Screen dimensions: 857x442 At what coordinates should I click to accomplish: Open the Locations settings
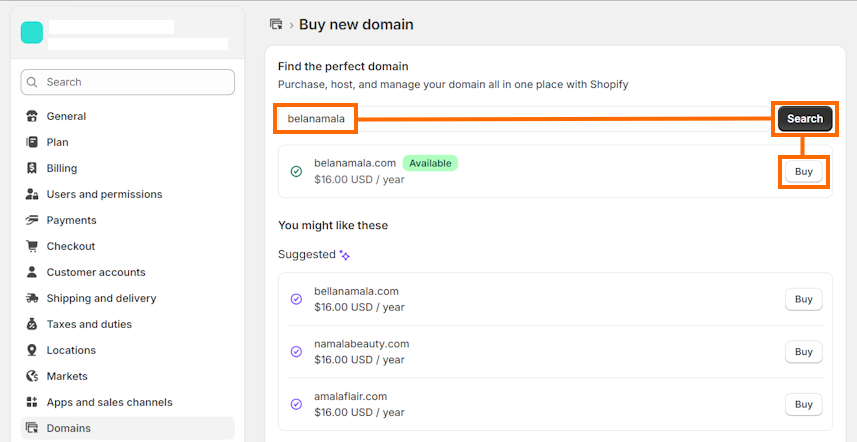click(127, 350)
